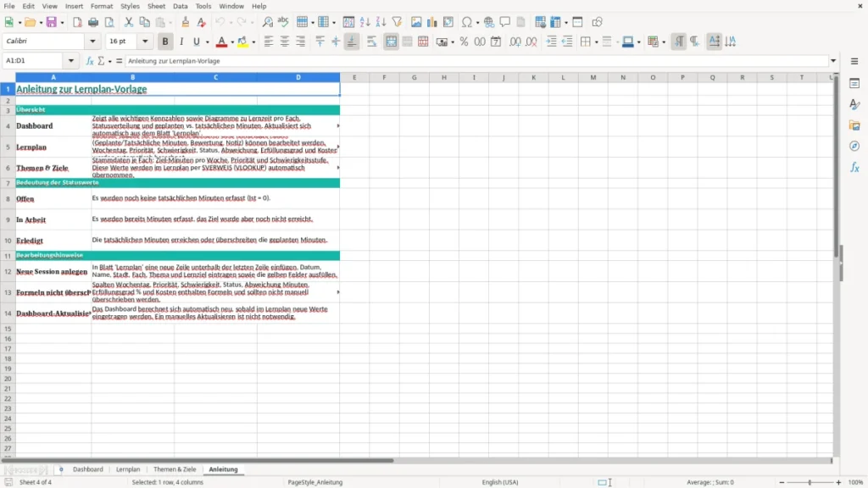Open the Select Function dropdown

(x=102, y=61)
